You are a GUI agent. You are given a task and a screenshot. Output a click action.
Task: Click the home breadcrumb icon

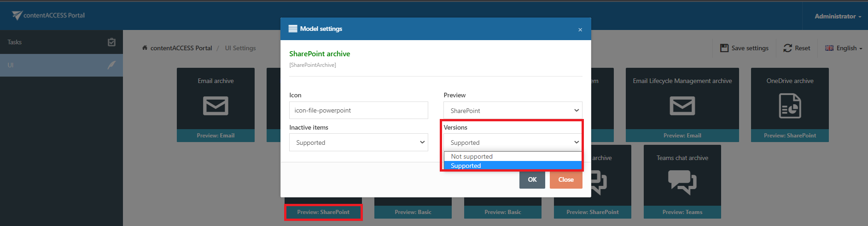[145, 48]
